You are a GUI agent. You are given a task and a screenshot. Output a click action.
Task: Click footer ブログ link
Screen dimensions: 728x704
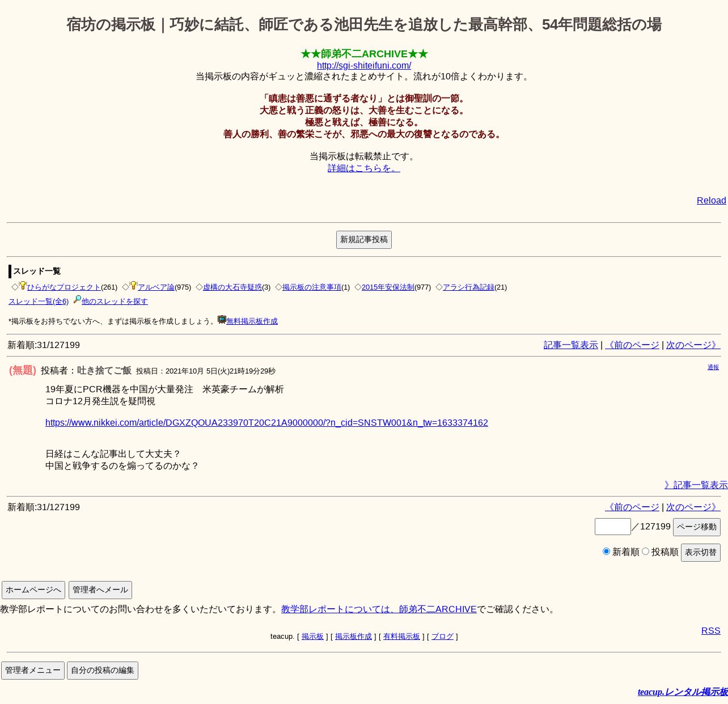click(442, 637)
